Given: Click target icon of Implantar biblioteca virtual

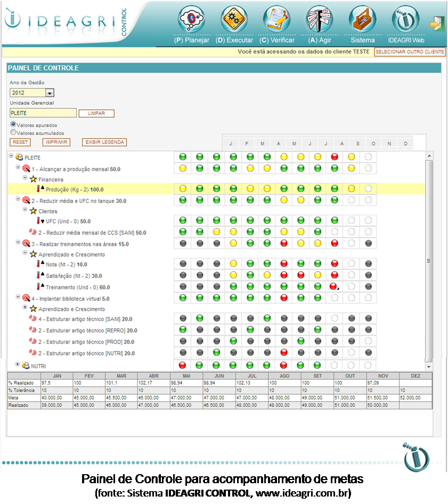Looking at the screenshot, I should click(26, 298).
